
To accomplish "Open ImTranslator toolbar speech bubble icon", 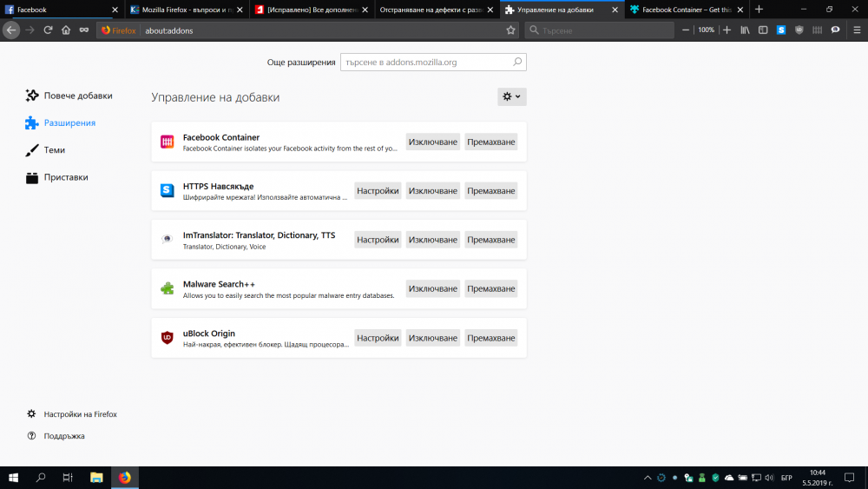I will (x=835, y=30).
